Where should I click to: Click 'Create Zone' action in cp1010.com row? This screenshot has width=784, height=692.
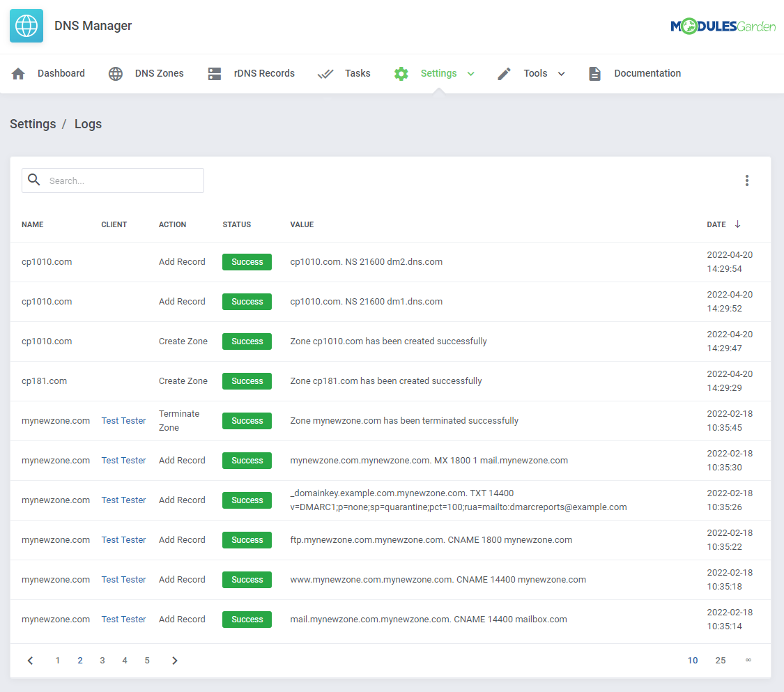[x=183, y=341]
